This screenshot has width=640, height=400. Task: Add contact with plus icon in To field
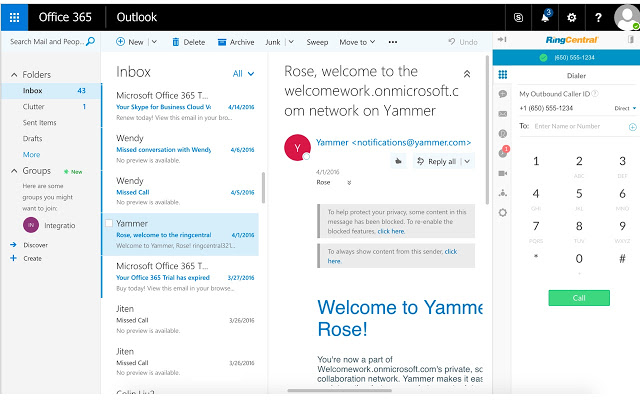tap(632, 127)
